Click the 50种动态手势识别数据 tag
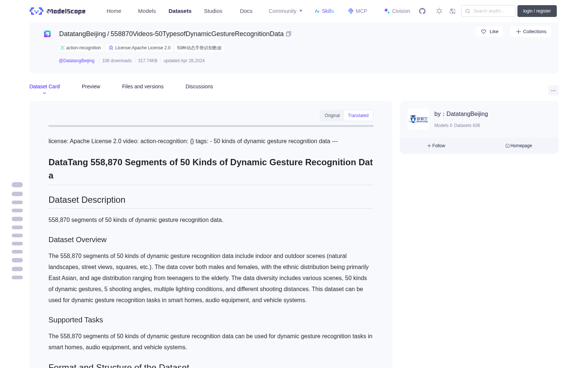The width and height of the screenshot is (588, 368). pos(199,48)
